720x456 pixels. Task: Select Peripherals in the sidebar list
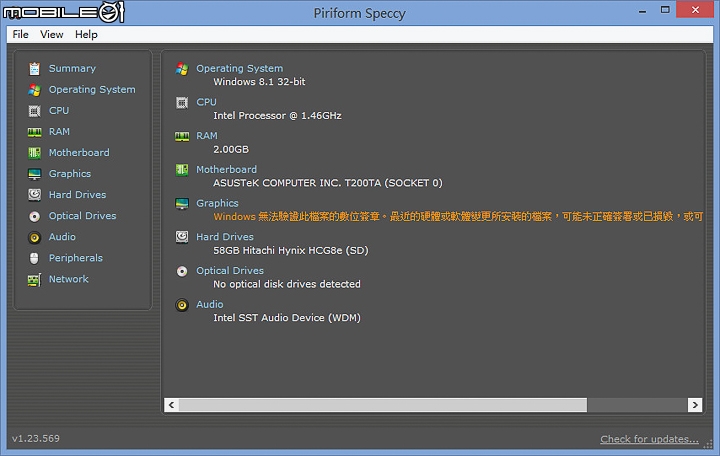tap(76, 258)
